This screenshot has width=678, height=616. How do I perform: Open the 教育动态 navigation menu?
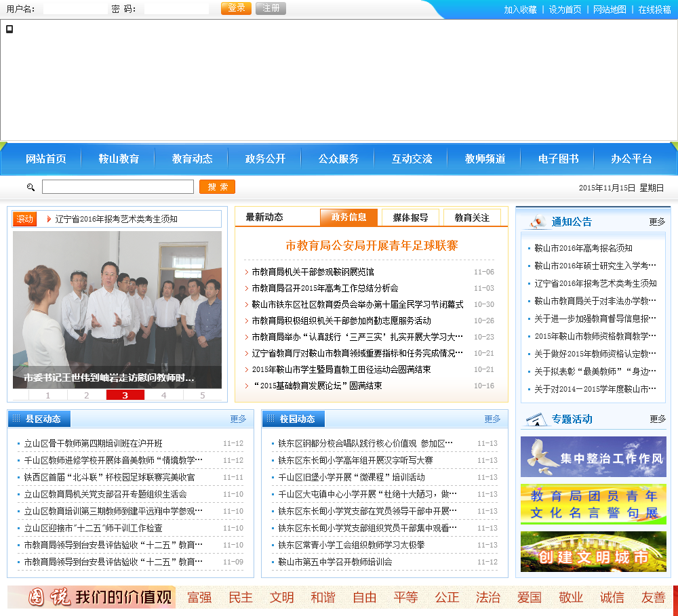(x=192, y=159)
